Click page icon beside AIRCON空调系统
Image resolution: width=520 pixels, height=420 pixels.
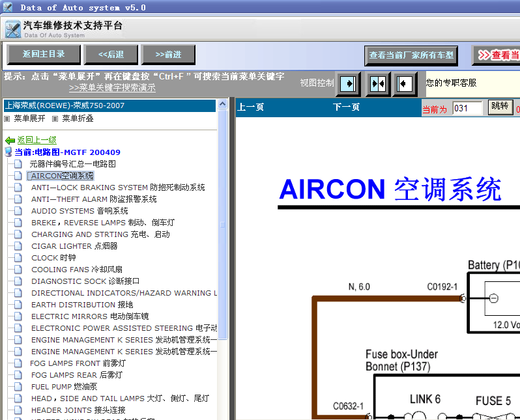pos(18,176)
